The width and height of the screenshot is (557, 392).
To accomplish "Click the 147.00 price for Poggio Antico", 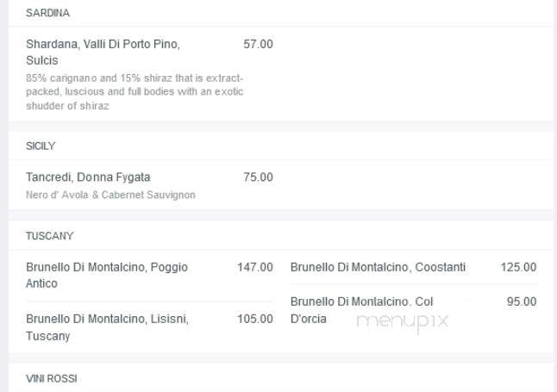I will 255,267.
